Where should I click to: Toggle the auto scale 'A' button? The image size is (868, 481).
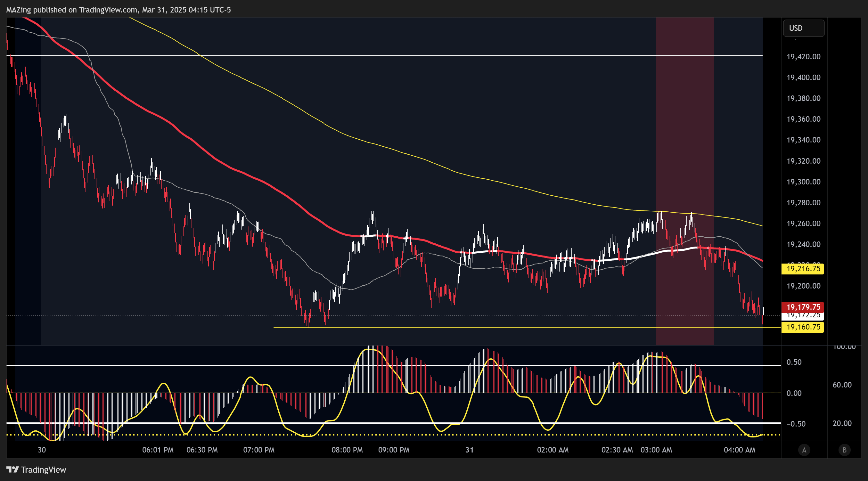[x=804, y=450]
